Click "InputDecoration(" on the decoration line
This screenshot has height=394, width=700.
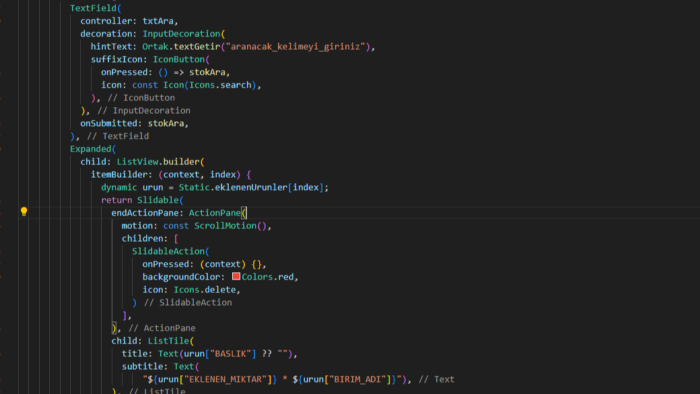click(x=184, y=34)
